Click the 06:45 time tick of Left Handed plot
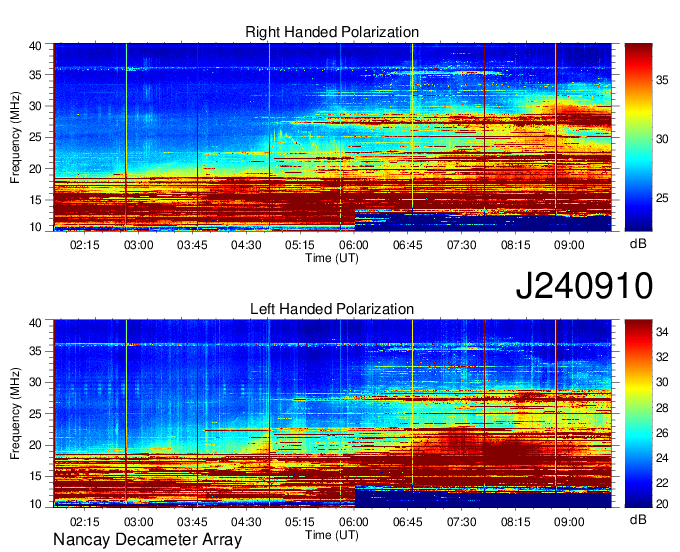680x552 pixels. 408,522
